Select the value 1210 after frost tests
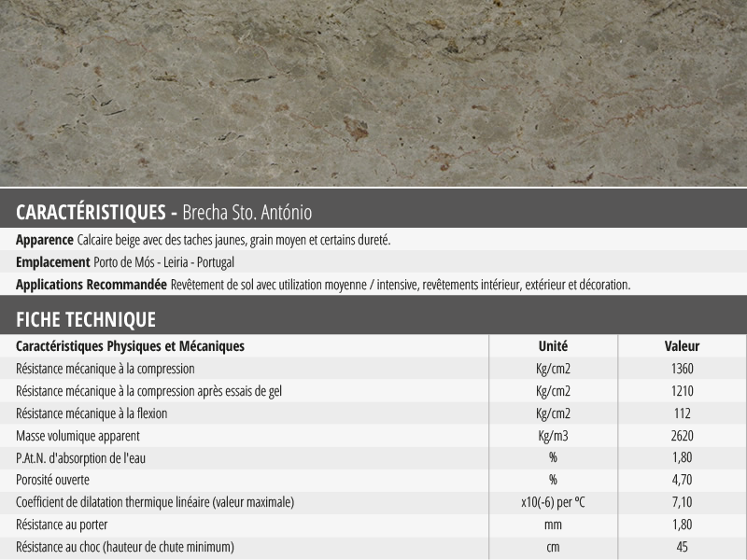Screen dimensions: 747x560 (683, 391)
